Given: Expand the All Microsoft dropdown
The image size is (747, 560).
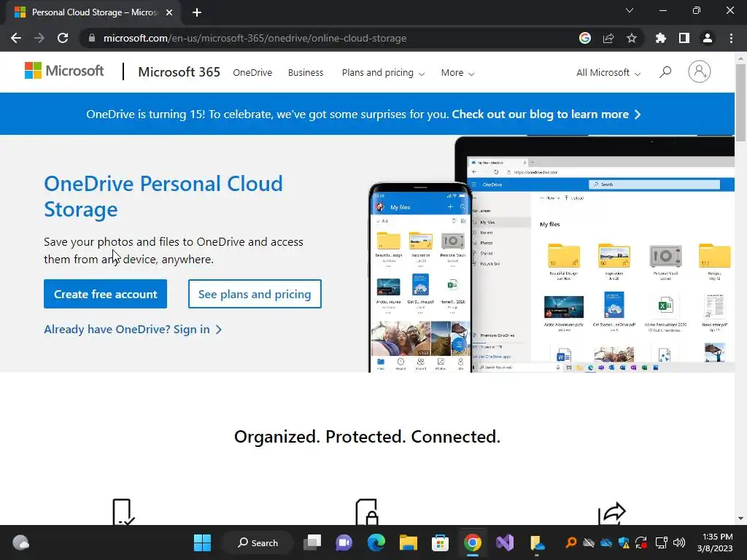Looking at the screenshot, I should point(608,73).
